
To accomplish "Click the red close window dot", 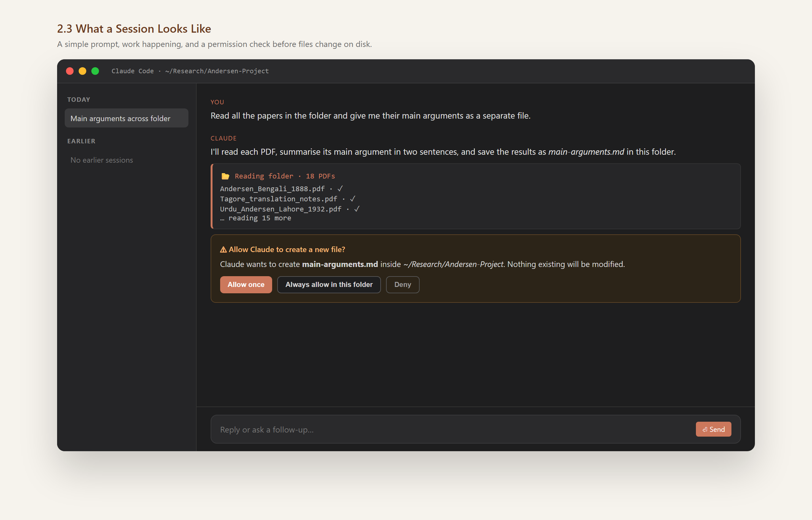I will [x=70, y=71].
